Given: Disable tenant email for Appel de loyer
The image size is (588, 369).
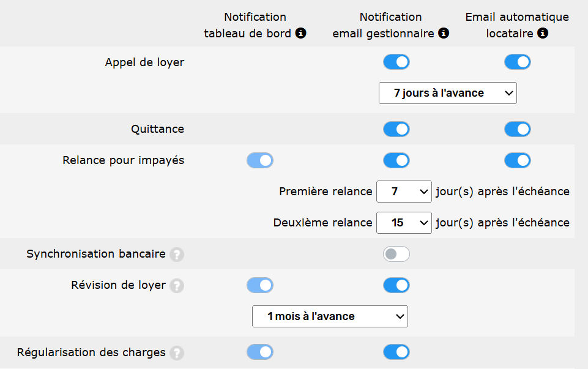Looking at the screenshot, I should [x=517, y=62].
